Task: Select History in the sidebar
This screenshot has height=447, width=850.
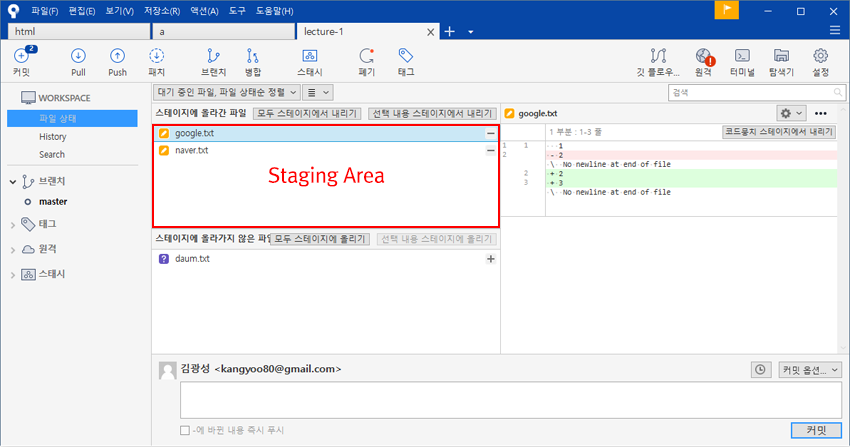Action: tap(53, 137)
